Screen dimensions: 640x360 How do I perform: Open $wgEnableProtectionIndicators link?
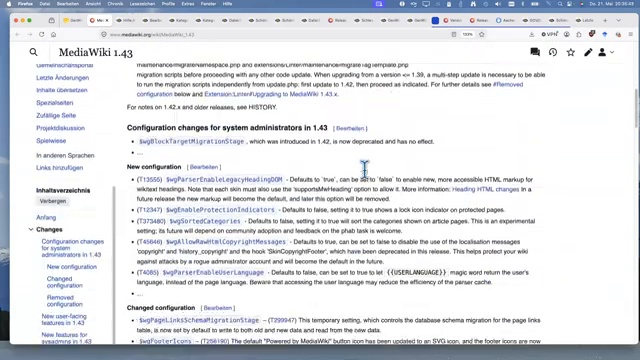pos(220,210)
